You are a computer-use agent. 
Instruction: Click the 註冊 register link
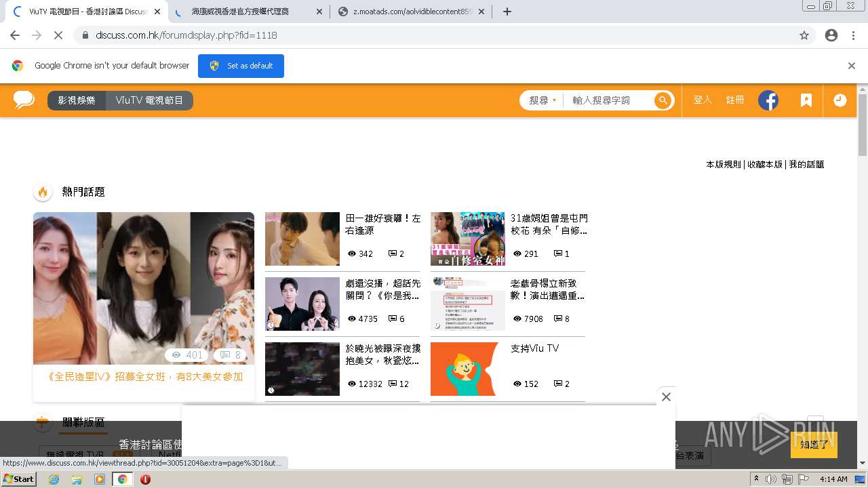click(735, 100)
